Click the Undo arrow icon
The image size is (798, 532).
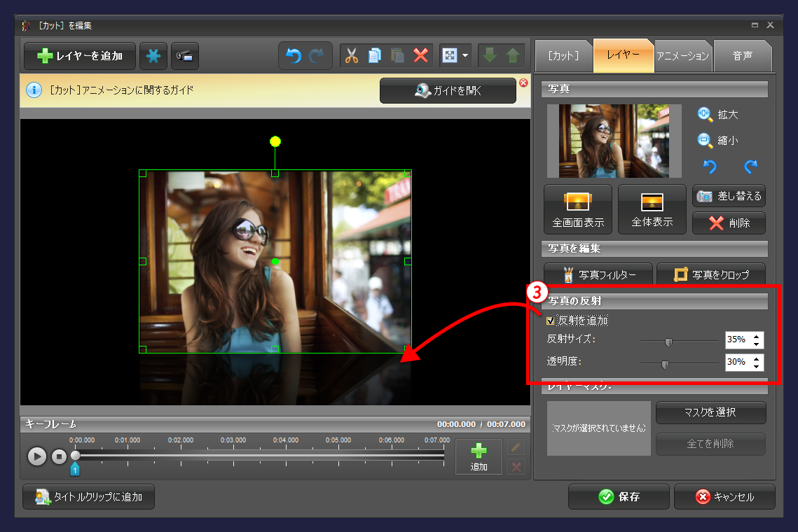coord(293,56)
